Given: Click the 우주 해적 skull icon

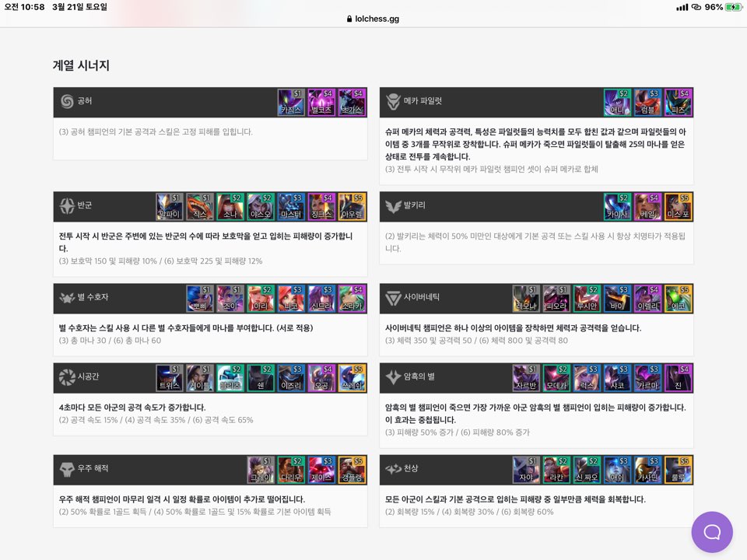Looking at the screenshot, I should 67,470.
